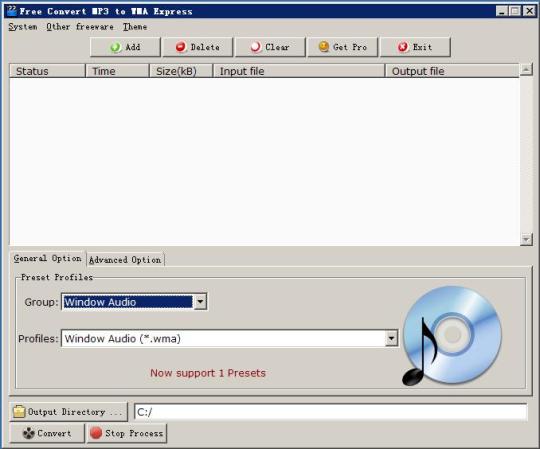540x449 pixels.
Task: Switch to the Advanced Option tab
Action: (125, 260)
